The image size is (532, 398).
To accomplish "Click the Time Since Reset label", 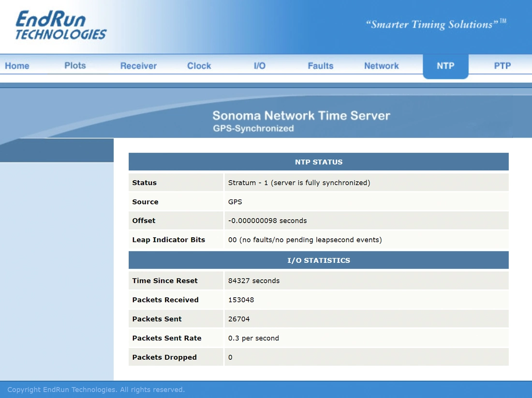I will [165, 281].
